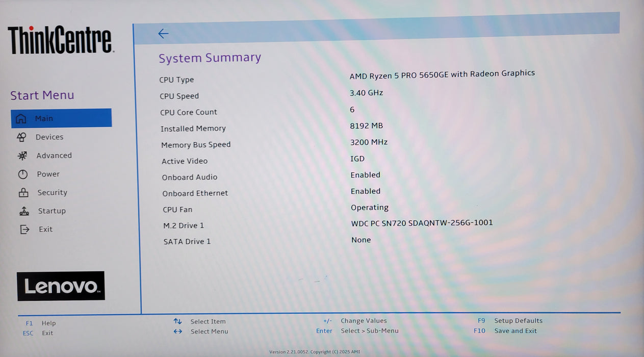
Task: Select the SATA Drive 1 label
Action: pos(187,242)
